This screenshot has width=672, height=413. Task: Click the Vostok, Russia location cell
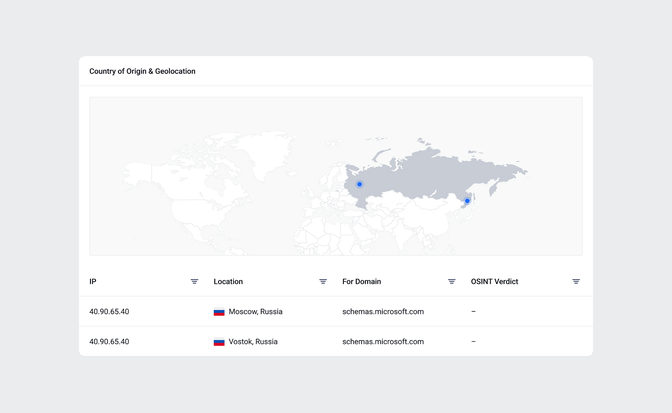pos(246,341)
